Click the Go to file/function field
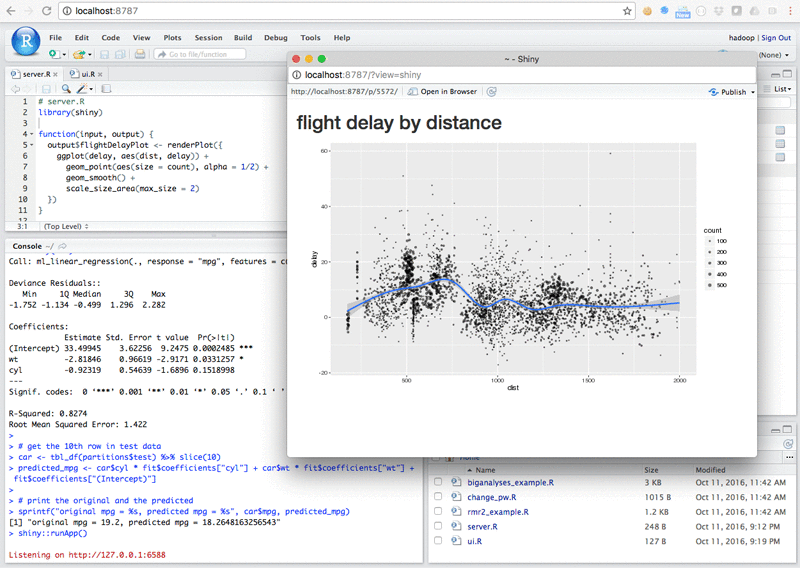The image size is (800, 568). 199,54
